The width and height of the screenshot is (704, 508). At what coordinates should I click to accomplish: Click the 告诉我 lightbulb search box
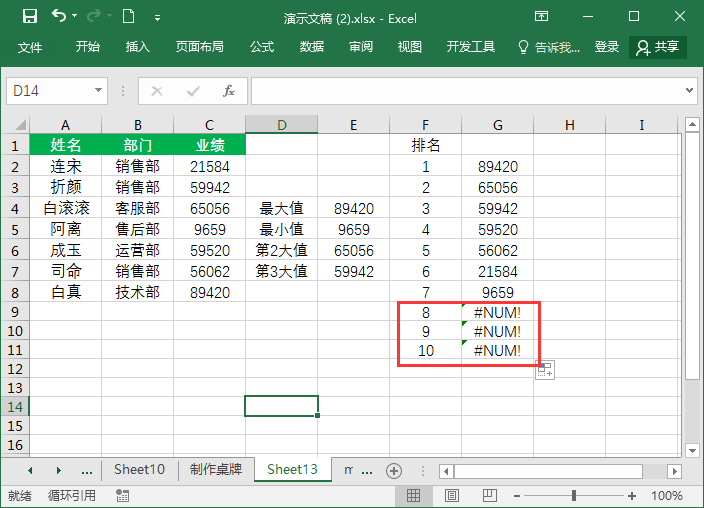click(x=549, y=47)
